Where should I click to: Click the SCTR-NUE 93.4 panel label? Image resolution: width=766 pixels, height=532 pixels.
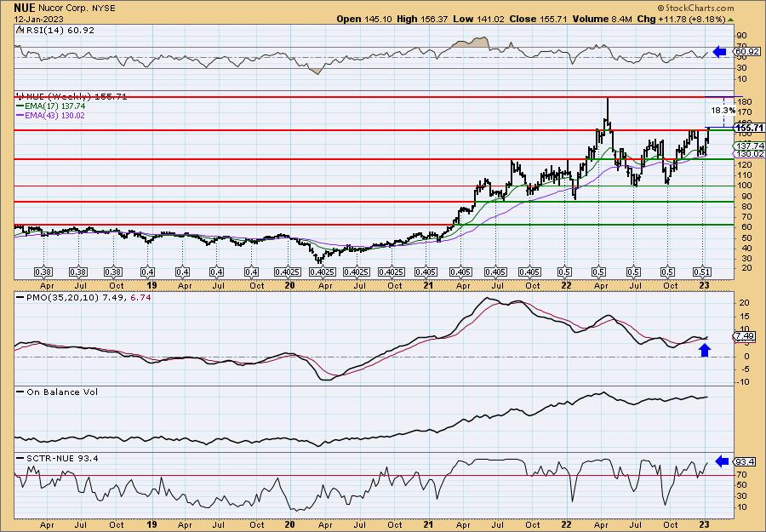point(61,458)
